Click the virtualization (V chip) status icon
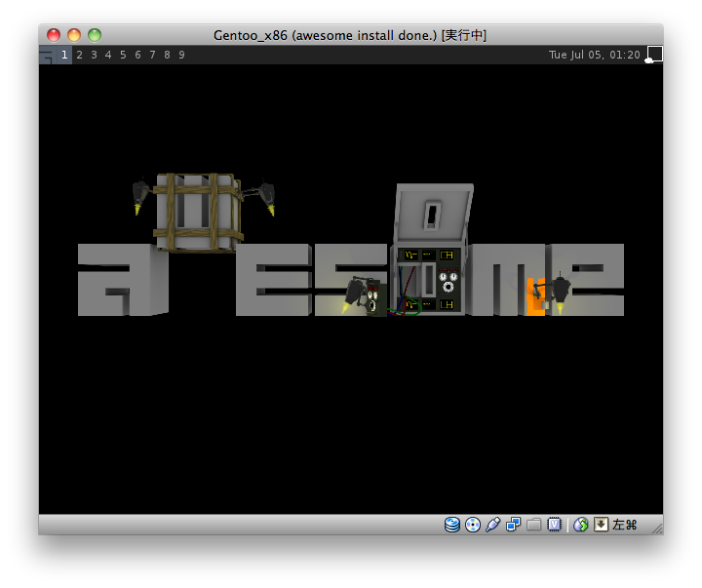This screenshot has width=702, height=588. (554, 525)
